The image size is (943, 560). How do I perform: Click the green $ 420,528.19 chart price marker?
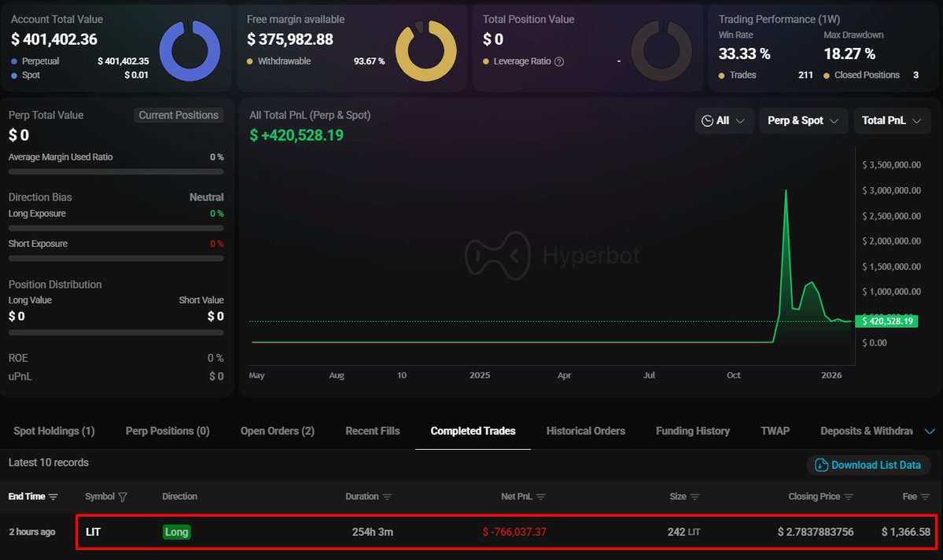point(886,321)
